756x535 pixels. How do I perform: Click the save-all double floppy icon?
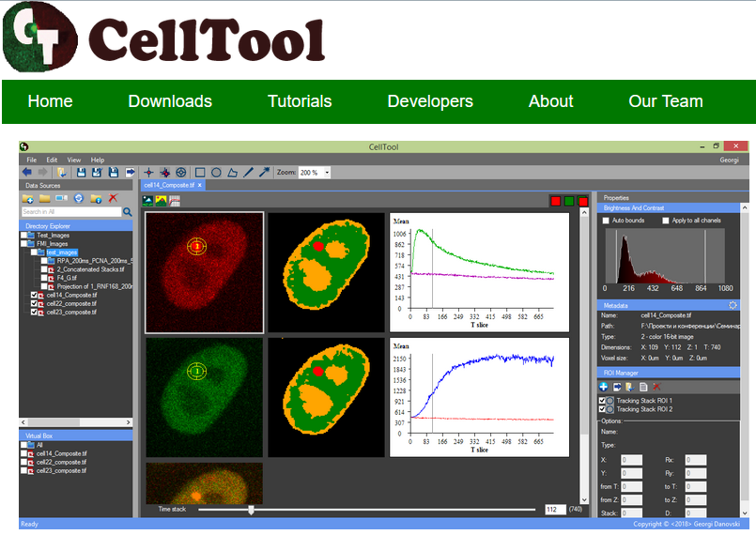point(114,172)
